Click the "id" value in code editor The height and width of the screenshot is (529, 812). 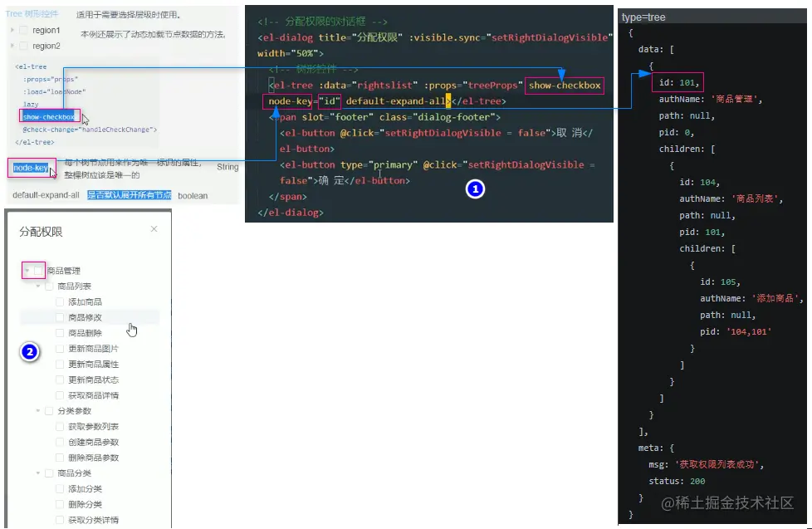pos(330,101)
